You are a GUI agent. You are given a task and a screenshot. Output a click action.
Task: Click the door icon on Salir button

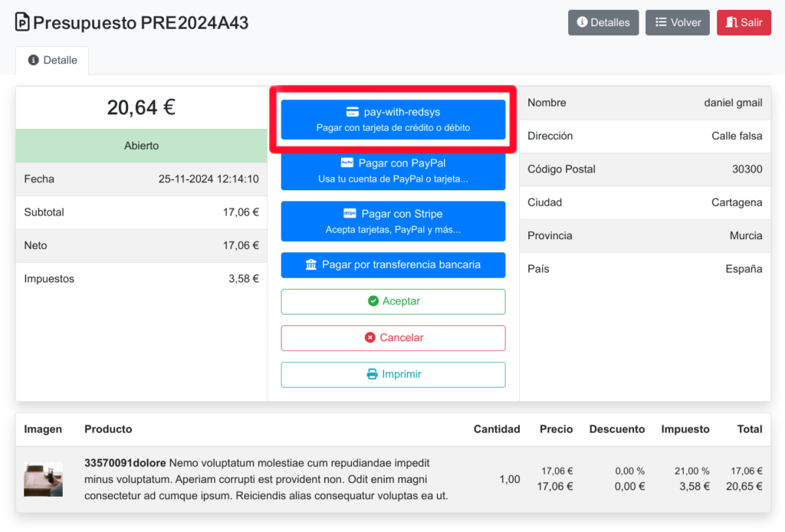731,22
